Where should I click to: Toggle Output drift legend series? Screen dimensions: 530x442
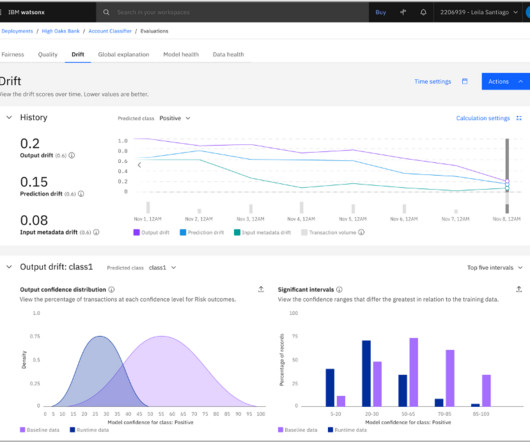[x=151, y=232]
